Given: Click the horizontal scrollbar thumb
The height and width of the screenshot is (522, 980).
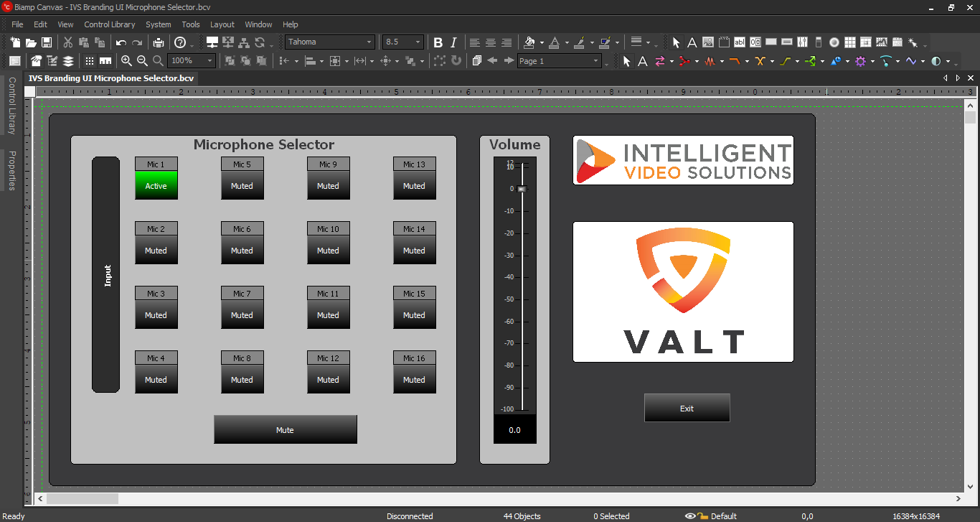Looking at the screenshot, I should (83, 498).
